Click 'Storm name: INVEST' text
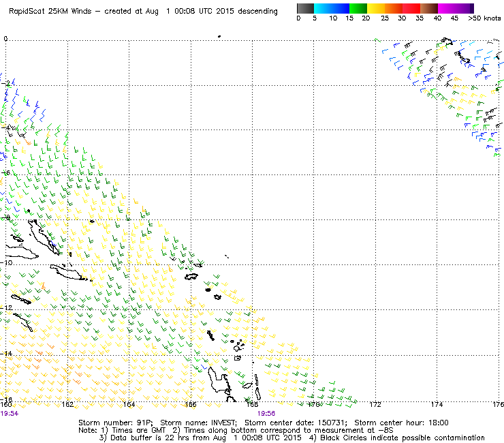The width and height of the screenshot is (504, 443). [x=198, y=423]
